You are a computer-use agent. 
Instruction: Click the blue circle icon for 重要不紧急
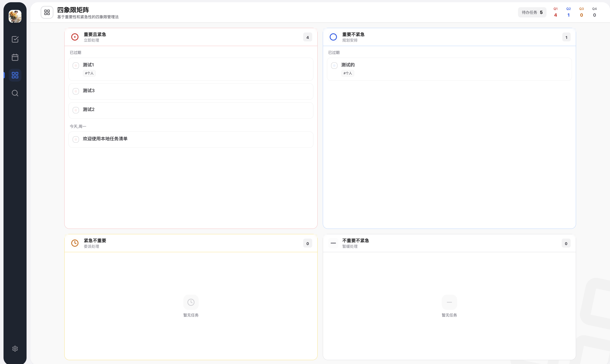tap(333, 37)
